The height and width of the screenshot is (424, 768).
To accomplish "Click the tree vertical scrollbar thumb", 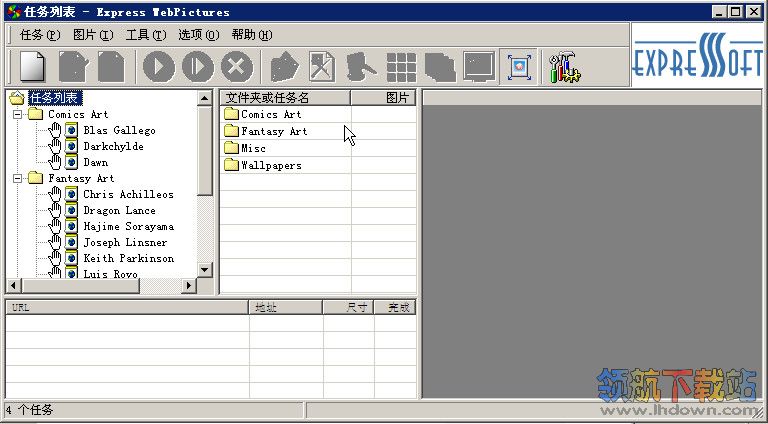I will click(205, 150).
